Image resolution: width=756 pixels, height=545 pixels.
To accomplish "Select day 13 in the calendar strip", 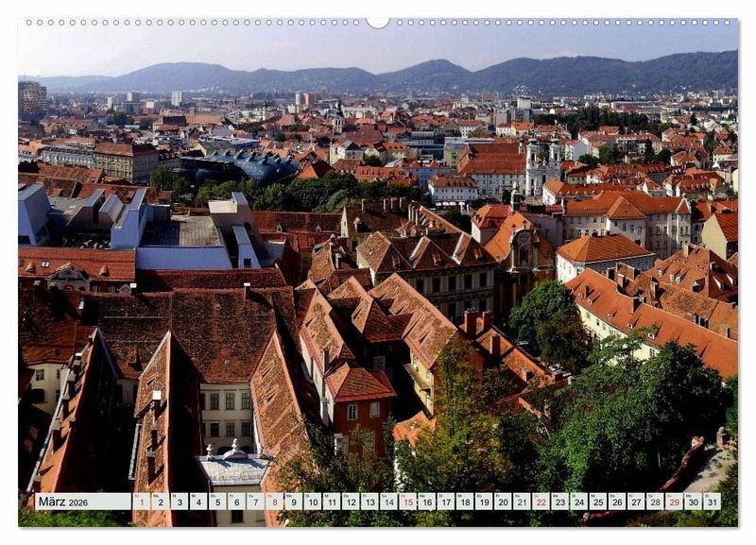I will (369, 502).
